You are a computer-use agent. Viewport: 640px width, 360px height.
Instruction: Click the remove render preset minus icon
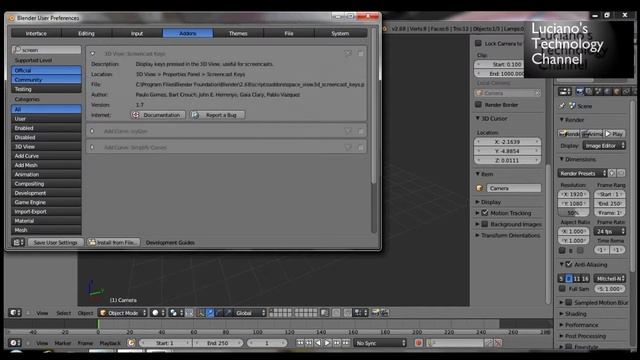point(621,173)
